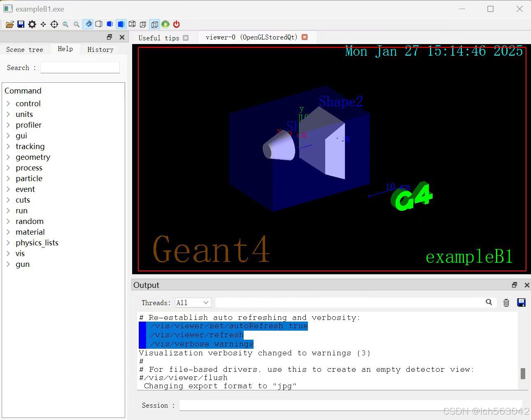Close the Useful tips tab
This screenshot has height=420, width=531.
186,38
